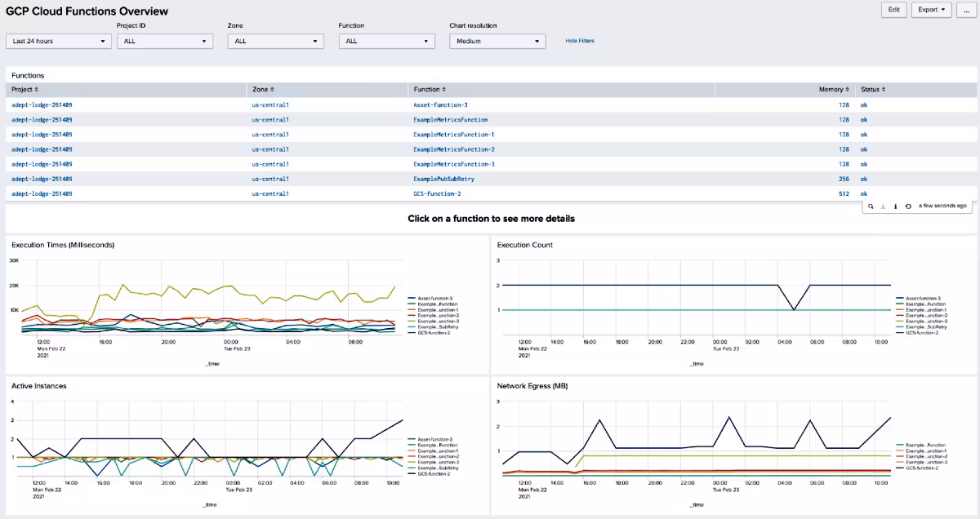This screenshot has height=519, width=980.
Task: Sort the table by the Project column
Action: coord(24,89)
